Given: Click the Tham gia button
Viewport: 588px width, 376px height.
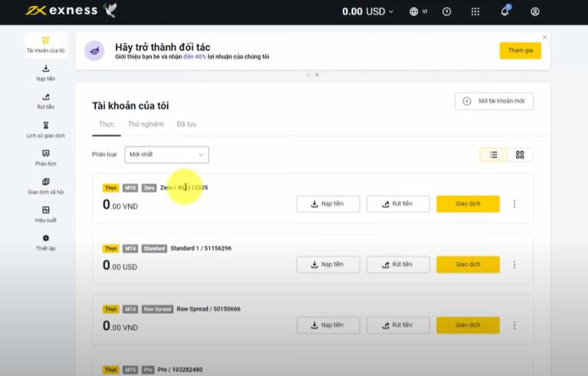Looking at the screenshot, I should pos(520,51).
